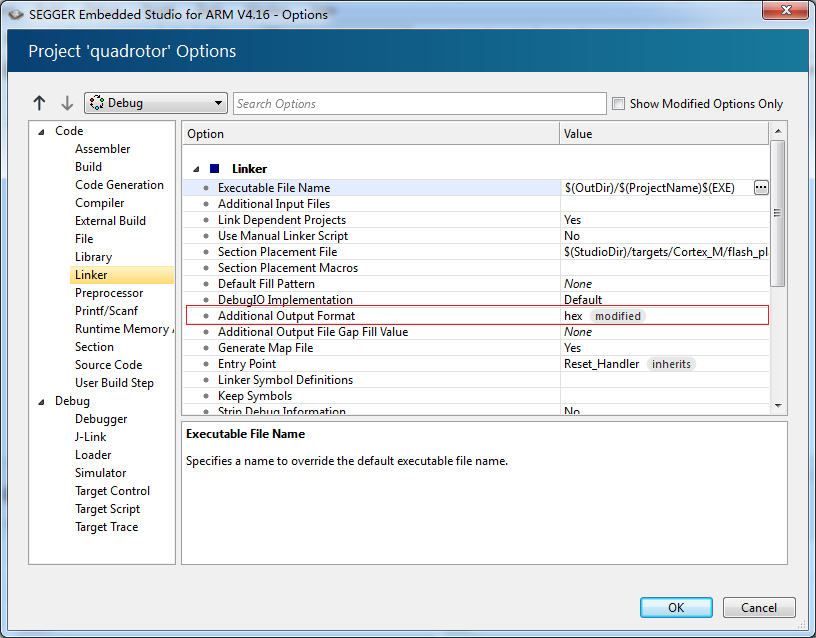Click the SEGGER app icon in title bar
The width and height of the screenshot is (816, 638).
click(16, 15)
